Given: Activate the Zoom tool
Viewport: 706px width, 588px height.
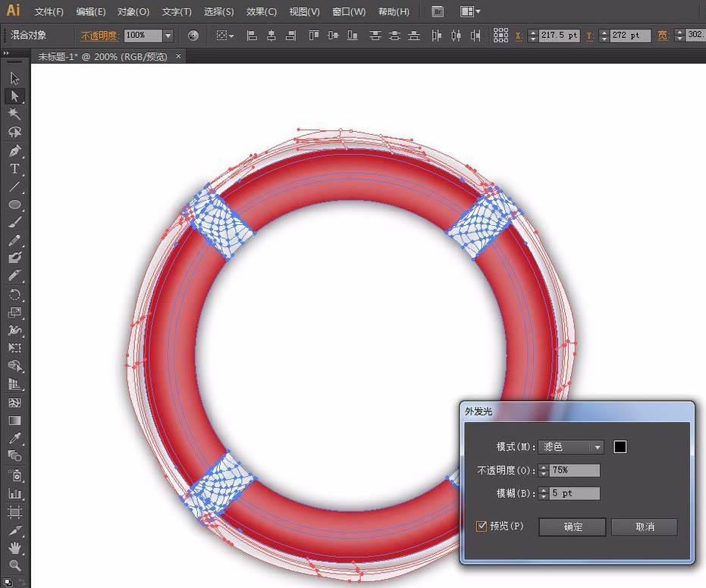Looking at the screenshot, I should (x=14, y=566).
